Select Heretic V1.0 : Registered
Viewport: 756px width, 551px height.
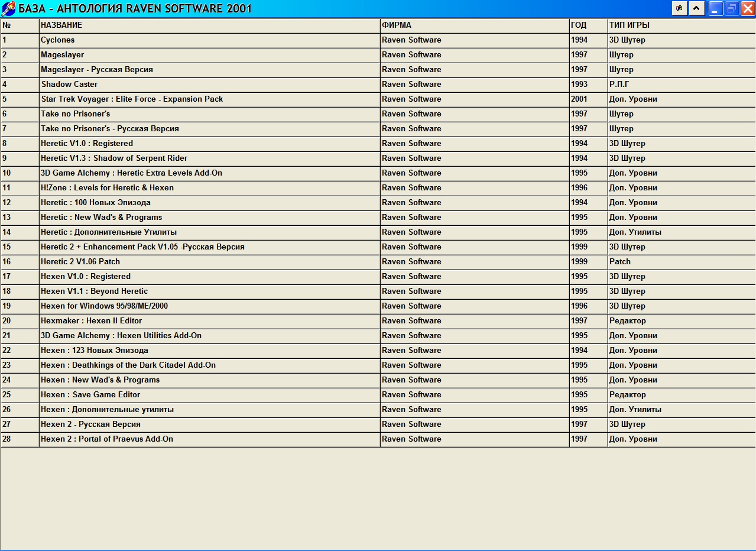point(87,144)
